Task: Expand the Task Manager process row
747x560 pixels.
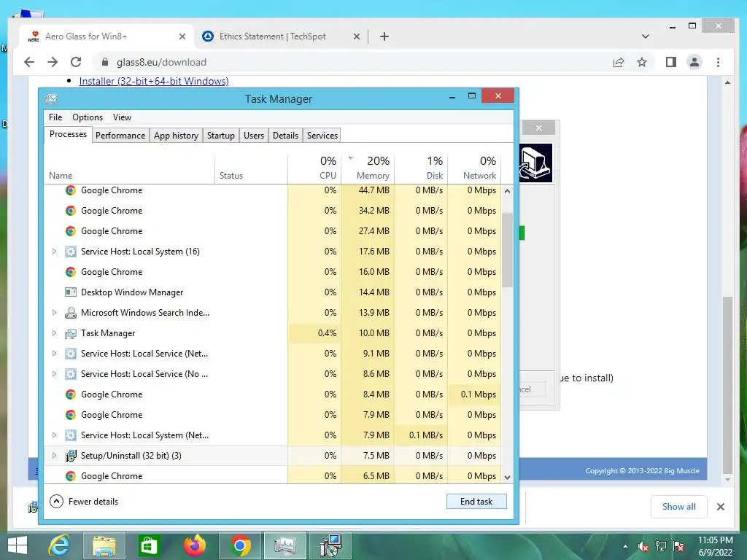Action: (x=54, y=332)
